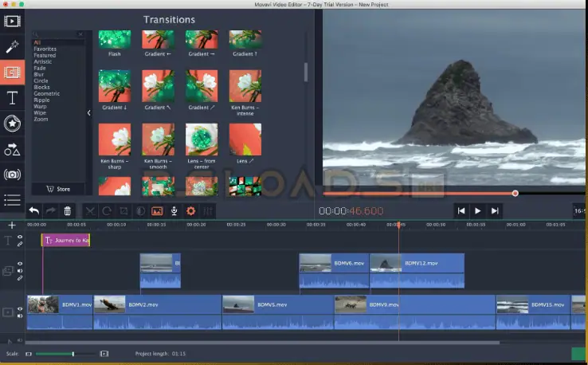The height and width of the screenshot is (365, 588).
Task: Toggle overlay track visibility eye
Action: (20, 264)
